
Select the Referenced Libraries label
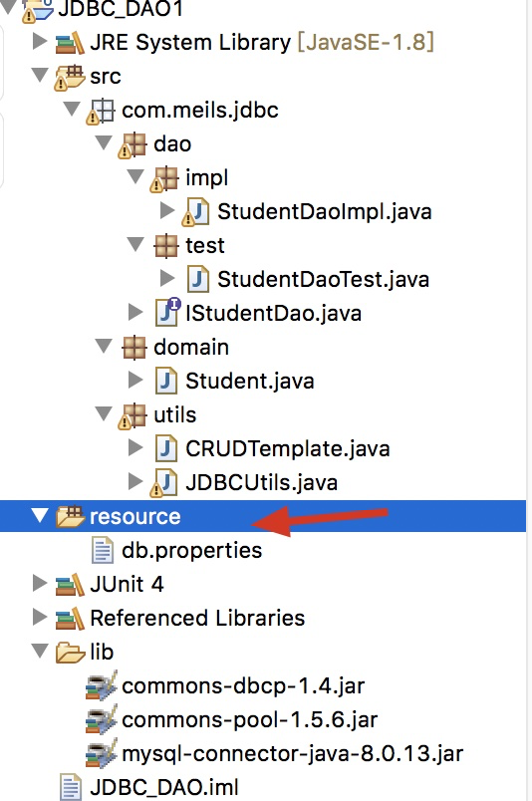197,619
